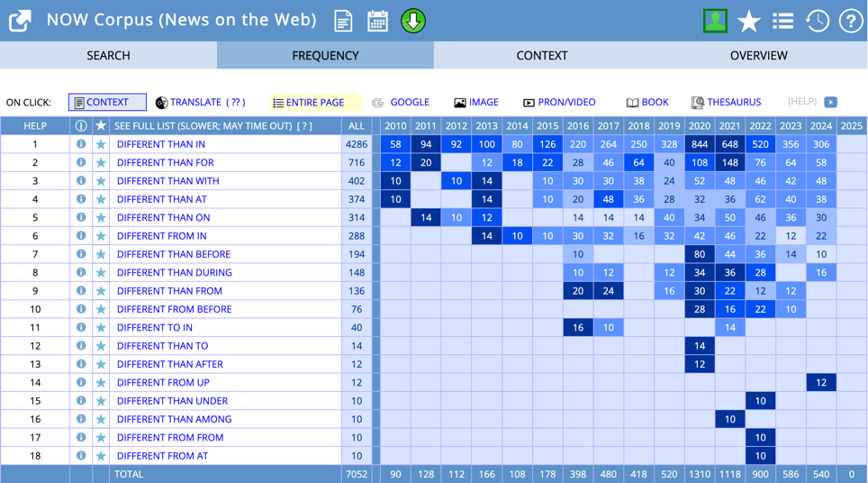
Task: Switch to the FREQUENCY tab
Action: click(x=326, y=55)
